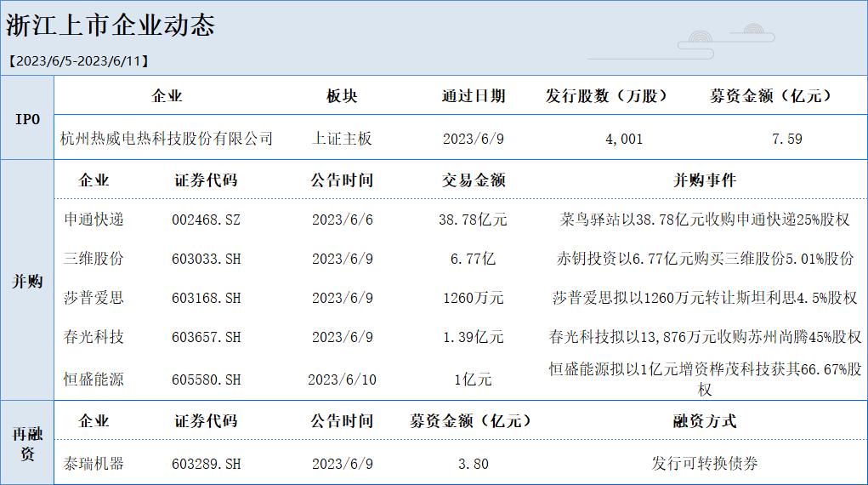The width and height of the screenshot is (868, 485).
Task: Click the date in the 莎普爱思 row
Action: (x=342, y=298)
